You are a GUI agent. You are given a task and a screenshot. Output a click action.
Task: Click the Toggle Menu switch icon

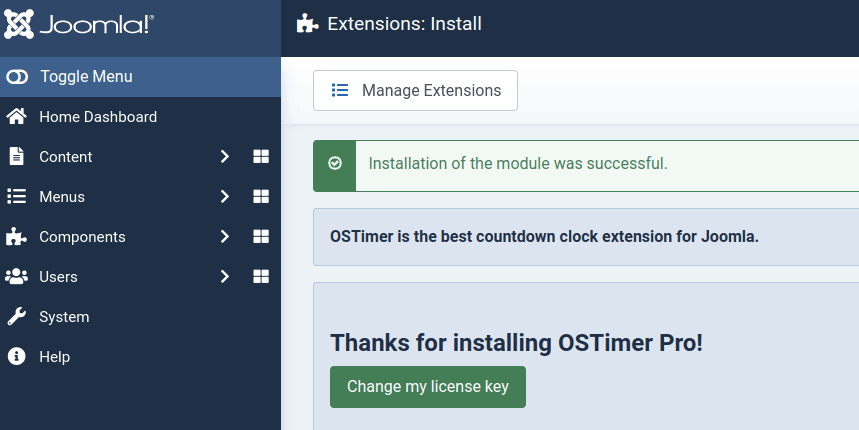coord(17,77)
